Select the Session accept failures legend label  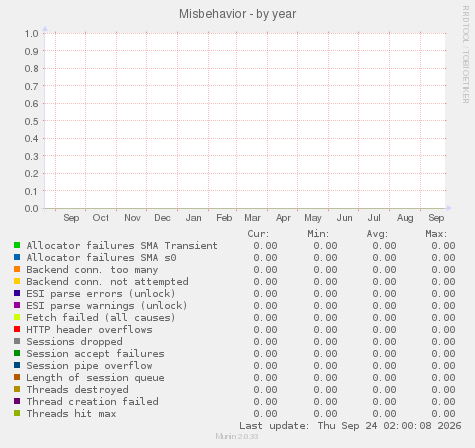tap(95, 354)
